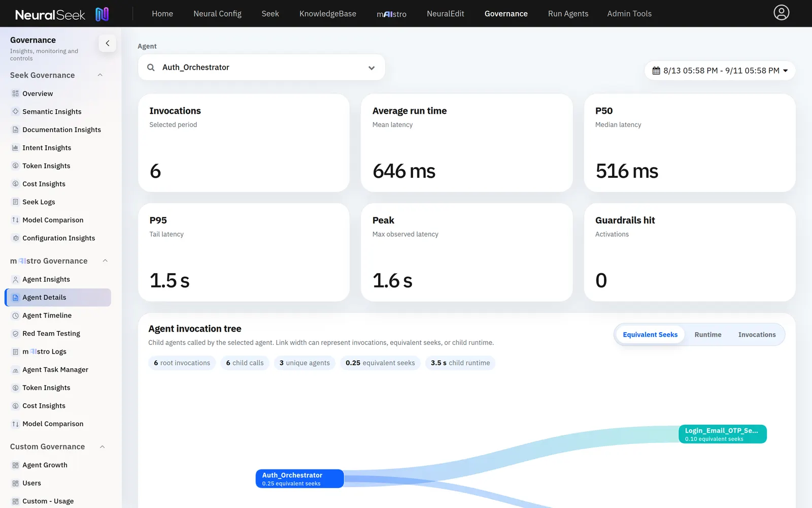Collapse the mAIstro Governance section
812x508 pixels.
[105, 261]
